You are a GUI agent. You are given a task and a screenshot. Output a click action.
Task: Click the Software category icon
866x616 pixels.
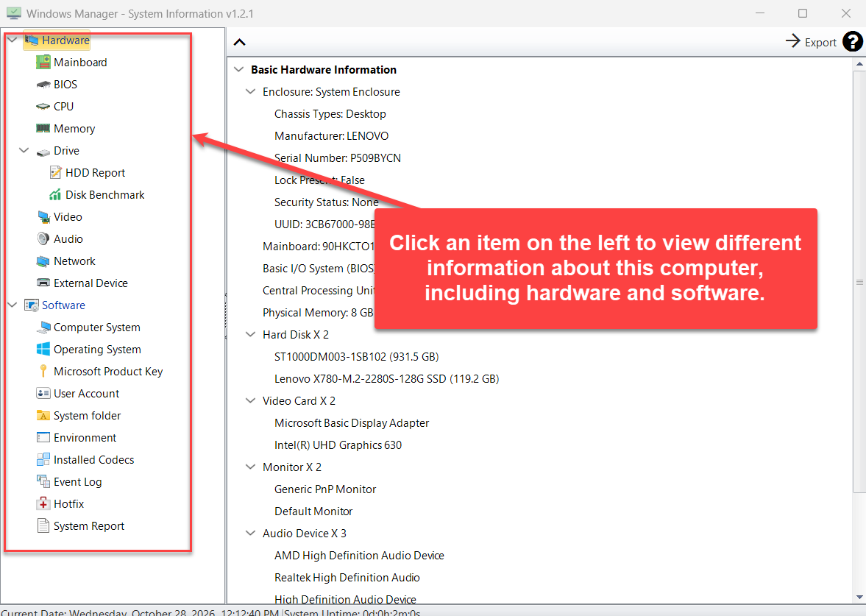coord(32,305)
